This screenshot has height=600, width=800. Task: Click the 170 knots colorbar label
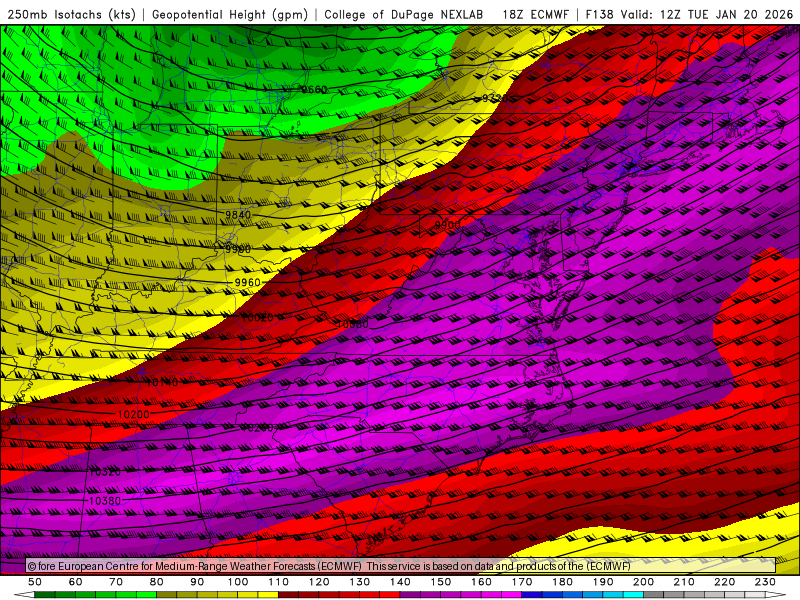pyautogui.click(x=522, y=582)
